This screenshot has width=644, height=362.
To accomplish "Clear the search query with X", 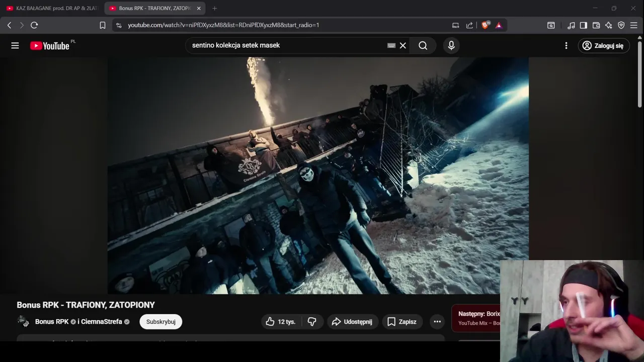I will (403, 46).
